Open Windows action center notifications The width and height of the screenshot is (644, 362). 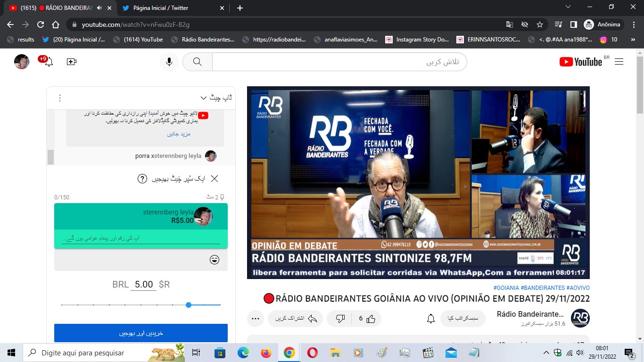point(629,353)
